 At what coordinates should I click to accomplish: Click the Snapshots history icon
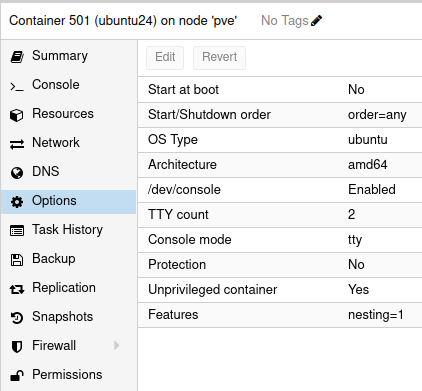[x=17, y=318]
